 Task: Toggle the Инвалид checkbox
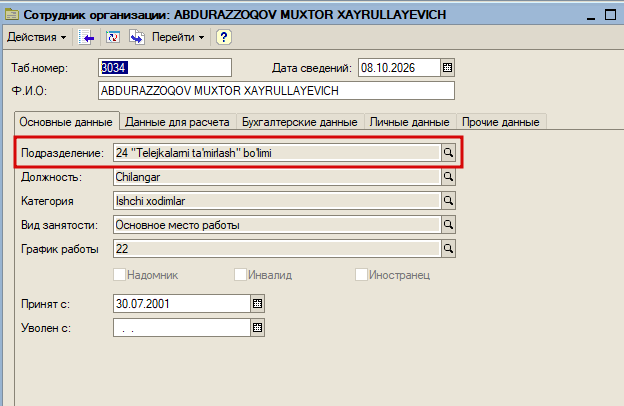(240, 275)
